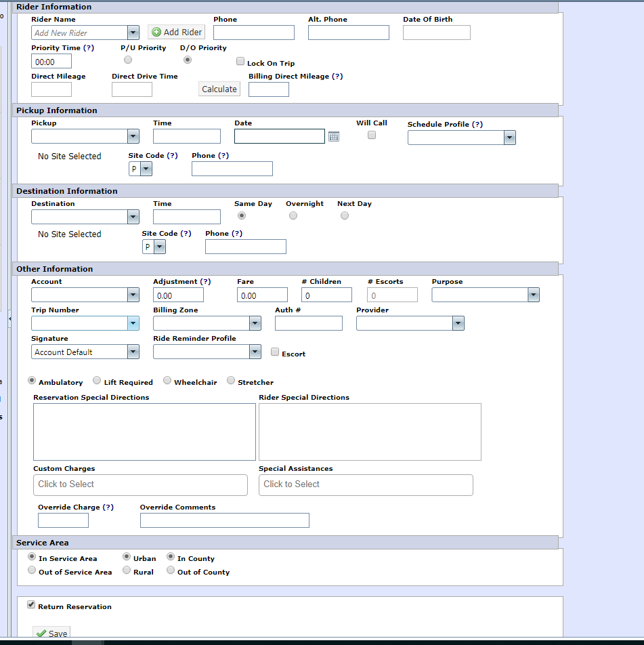Select the Urban radio button
644x645 pixels.
[127, 556]
